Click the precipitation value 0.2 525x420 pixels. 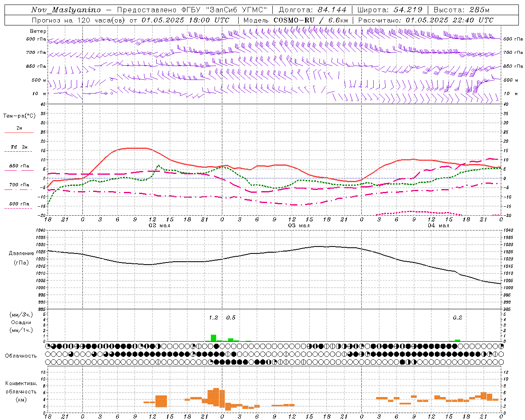pyautogui.click(x=457, y=317)
